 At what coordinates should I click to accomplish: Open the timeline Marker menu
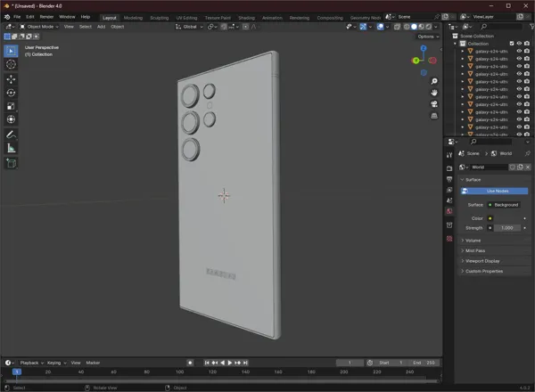tap(93, 363)
